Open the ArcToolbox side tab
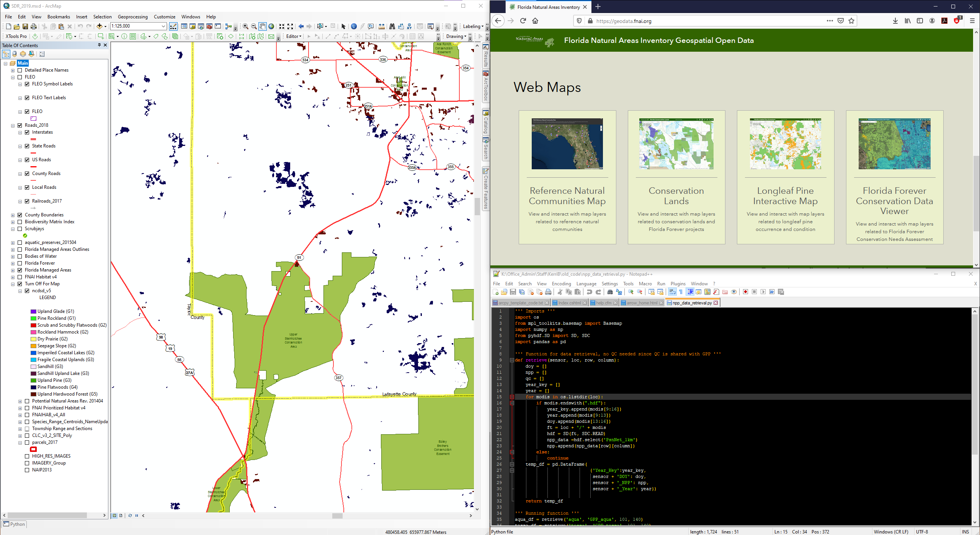This screenshot has height=535, width=980. point(485,86)
